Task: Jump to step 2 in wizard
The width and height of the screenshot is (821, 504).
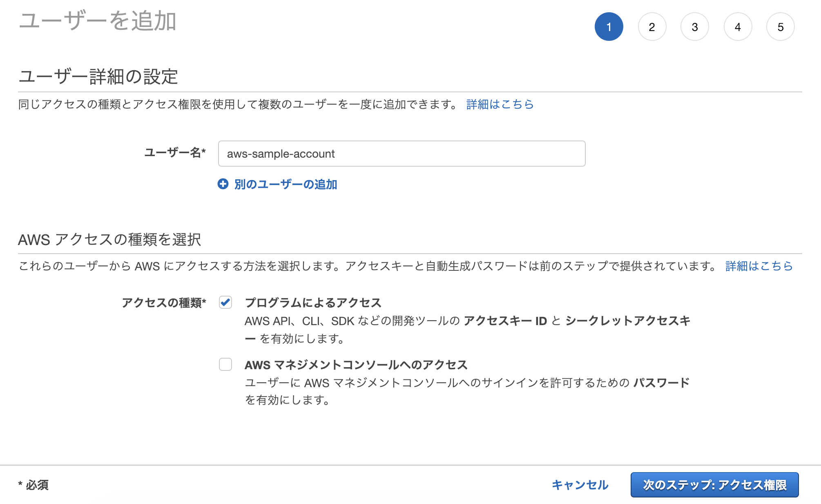Action: tap(652, 27)
